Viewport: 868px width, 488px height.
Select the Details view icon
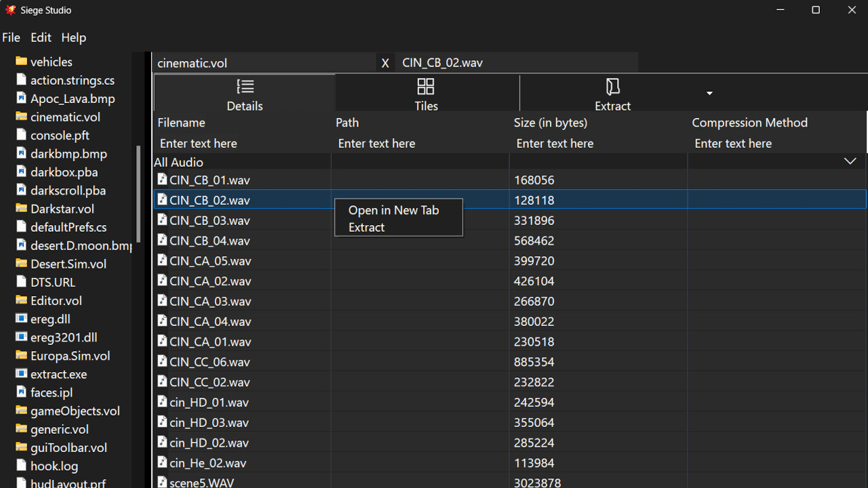[x=245, y=86]
